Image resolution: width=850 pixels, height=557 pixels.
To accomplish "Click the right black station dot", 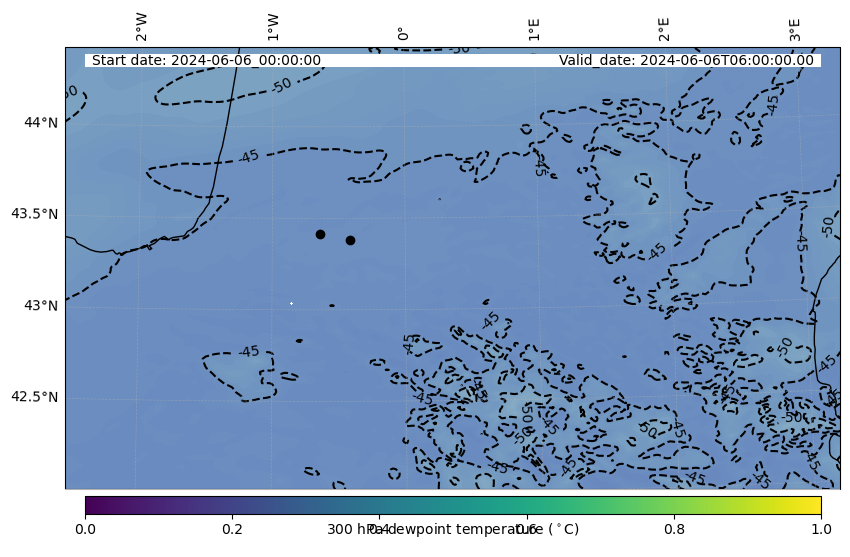I will coord(350,241).
